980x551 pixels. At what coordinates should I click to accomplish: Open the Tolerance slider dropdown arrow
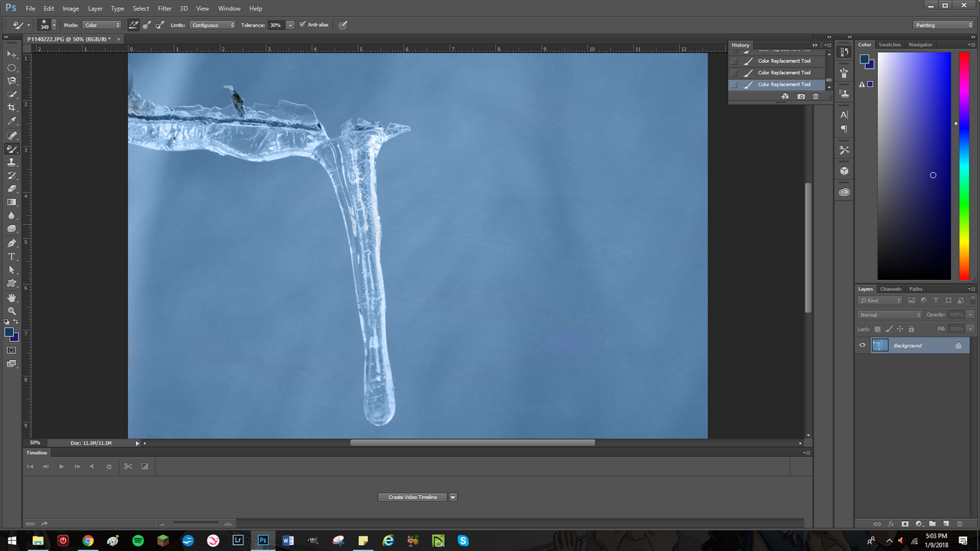coord(290,25)
